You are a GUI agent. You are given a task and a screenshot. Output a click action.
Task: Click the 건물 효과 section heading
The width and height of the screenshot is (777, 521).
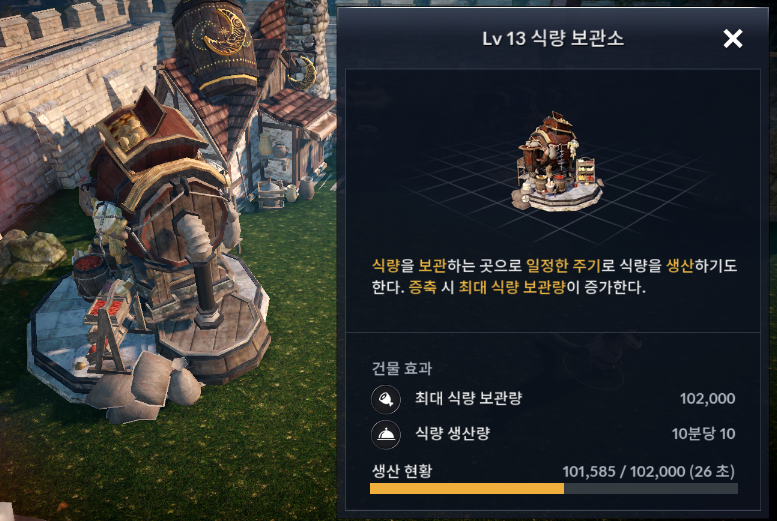pyautogui.click(x=402, y=368)
